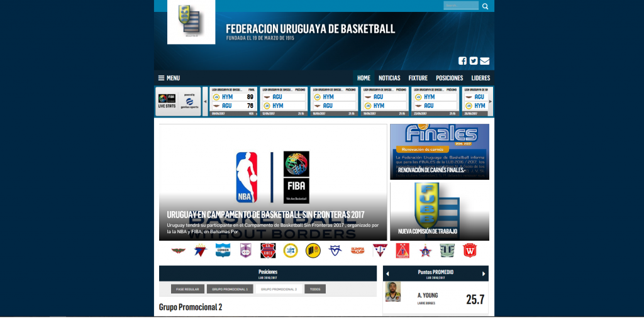Click the email envelope icon in the header
644x318 pixels.
tap(485, 61)
